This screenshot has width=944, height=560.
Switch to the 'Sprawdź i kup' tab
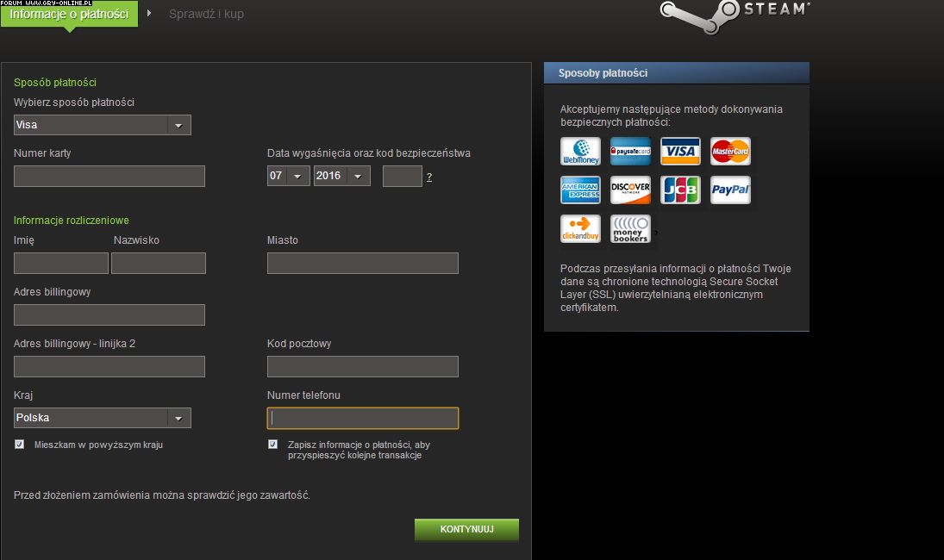coord(206,14)
